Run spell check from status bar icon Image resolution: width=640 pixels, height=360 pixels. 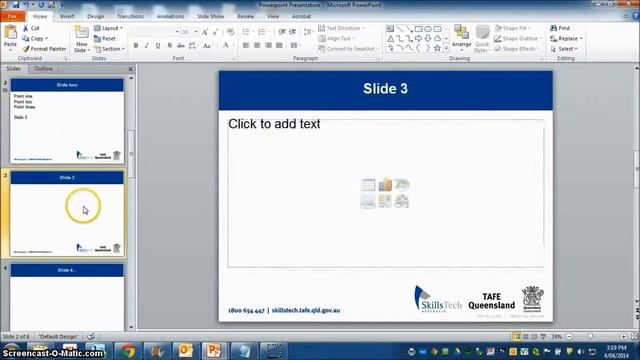91,336
